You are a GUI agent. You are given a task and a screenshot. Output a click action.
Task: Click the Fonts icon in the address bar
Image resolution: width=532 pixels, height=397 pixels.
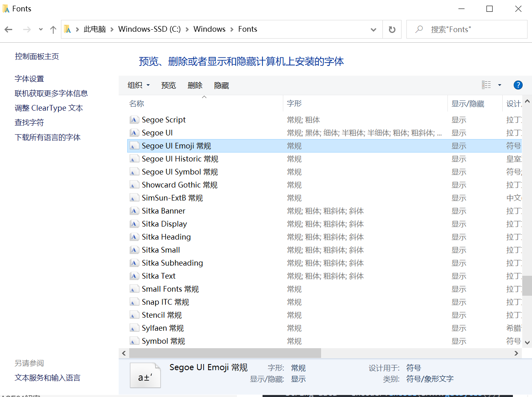67,29
